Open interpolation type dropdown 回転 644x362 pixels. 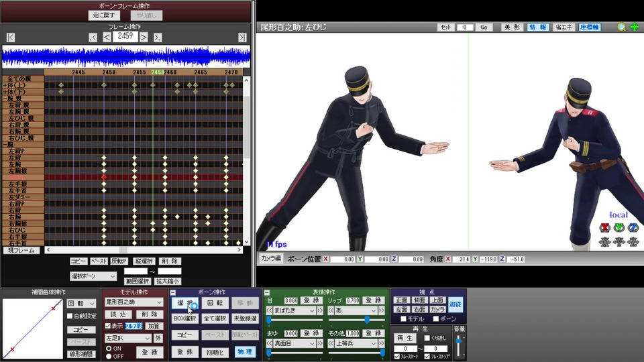click(81, 303)
